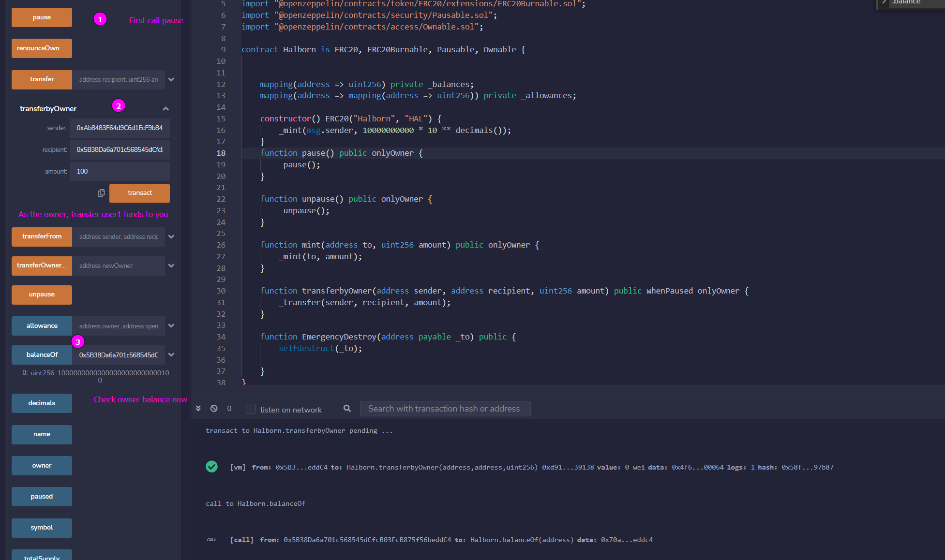
Task: Click the amount input containing 100
Action: [120, 171]
